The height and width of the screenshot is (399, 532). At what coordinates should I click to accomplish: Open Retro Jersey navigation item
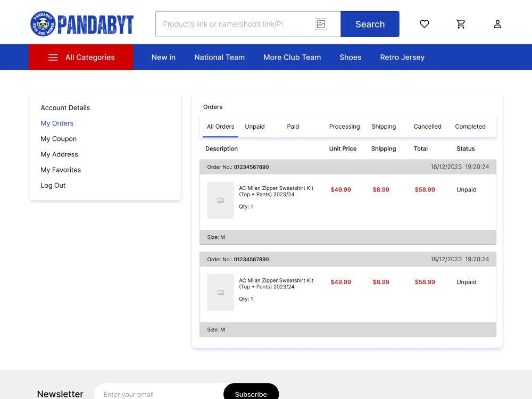click(402, 57)
